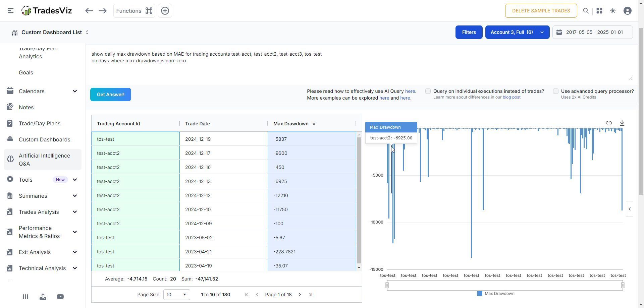Image resolution: width=644 pixels, height=308 pixels.
Task: Click the page vertical scrollbar
Action: [641, 111]
